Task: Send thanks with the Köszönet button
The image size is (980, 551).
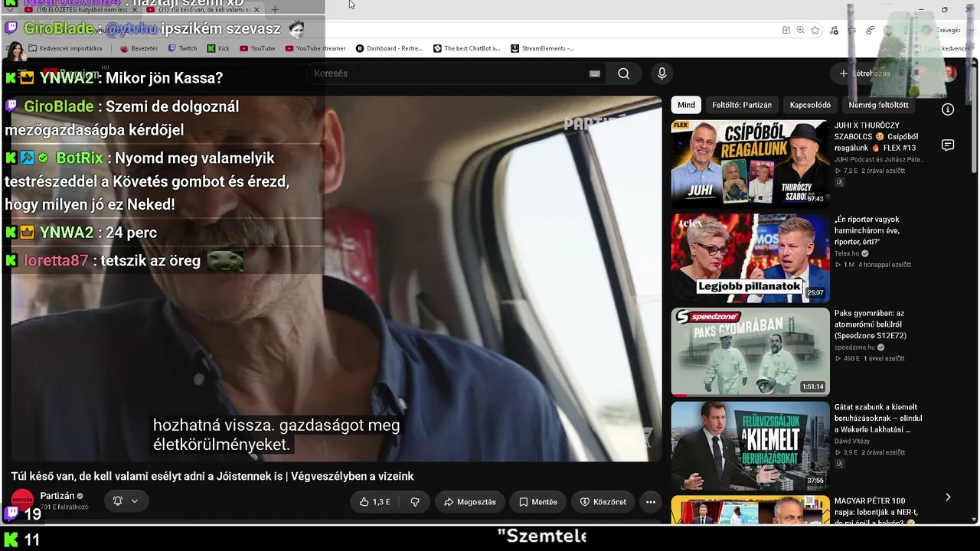Action: [603, 502]
